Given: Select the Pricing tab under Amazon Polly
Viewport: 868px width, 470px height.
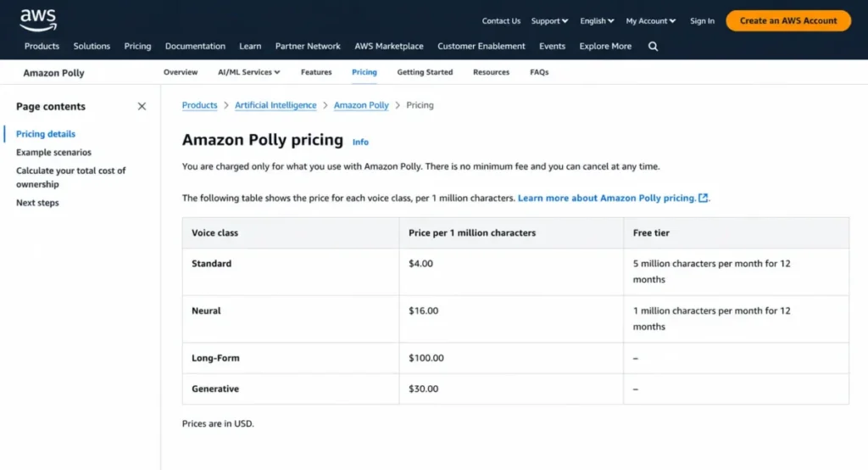Looking at the screenshot, I should [x=364, y=72].
